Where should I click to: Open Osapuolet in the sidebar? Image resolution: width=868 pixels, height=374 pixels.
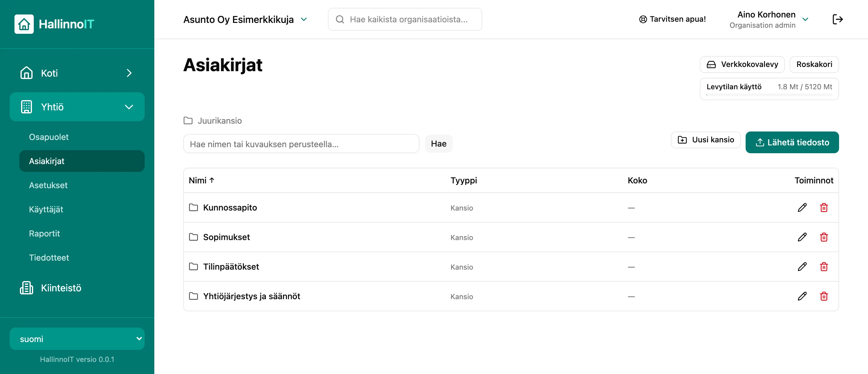pos(49,137)
